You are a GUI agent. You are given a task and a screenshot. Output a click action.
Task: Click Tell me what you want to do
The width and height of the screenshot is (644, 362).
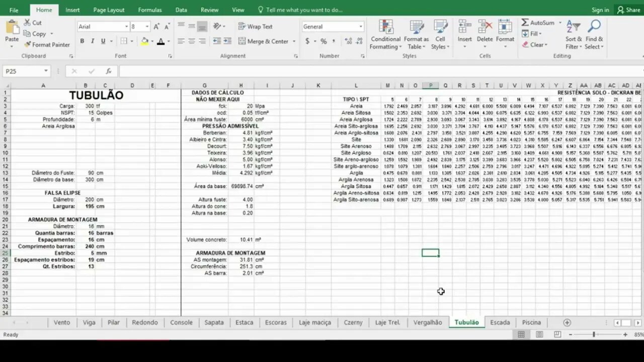point(300,10)
